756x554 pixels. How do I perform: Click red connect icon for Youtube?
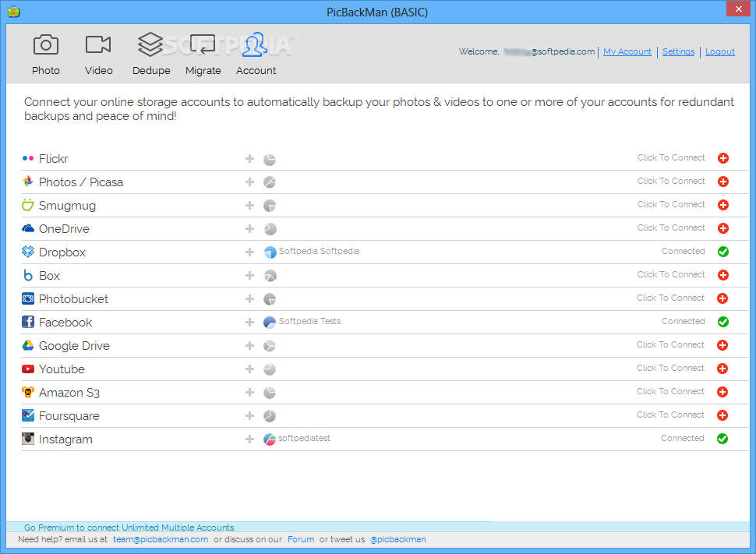click(722, 369)
